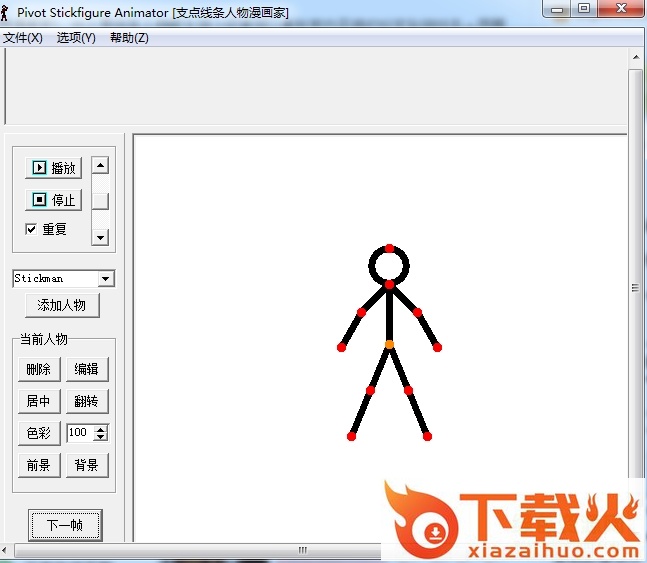The image size is (647, 563).
Task: Click the left-side knee handle
Action: click(370, 390)
